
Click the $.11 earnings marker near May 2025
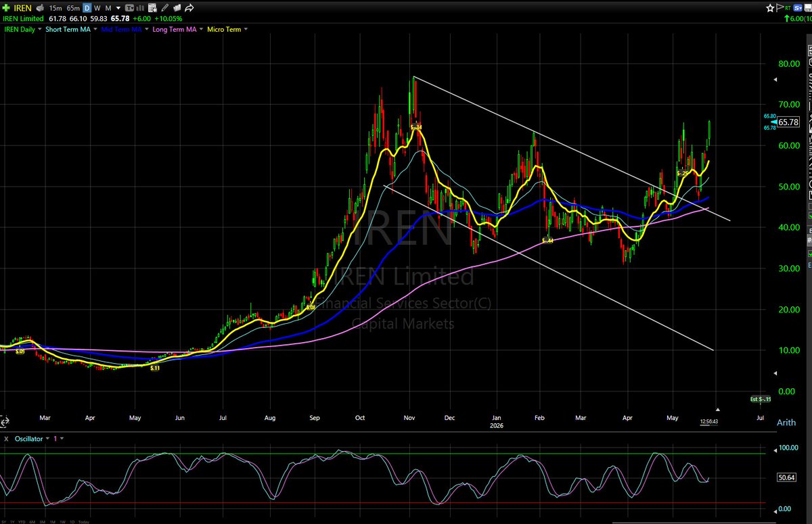[x=155, y=368]
